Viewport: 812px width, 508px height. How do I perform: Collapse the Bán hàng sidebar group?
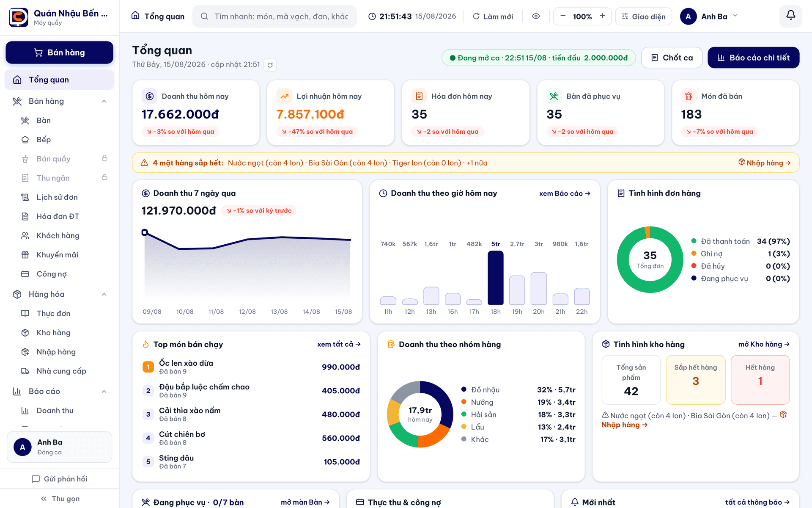pyautogui.click(x=104, y=101)
